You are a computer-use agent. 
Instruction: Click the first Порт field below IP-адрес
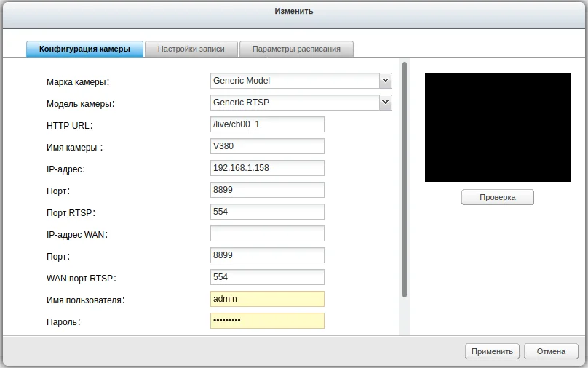[267, 190]
